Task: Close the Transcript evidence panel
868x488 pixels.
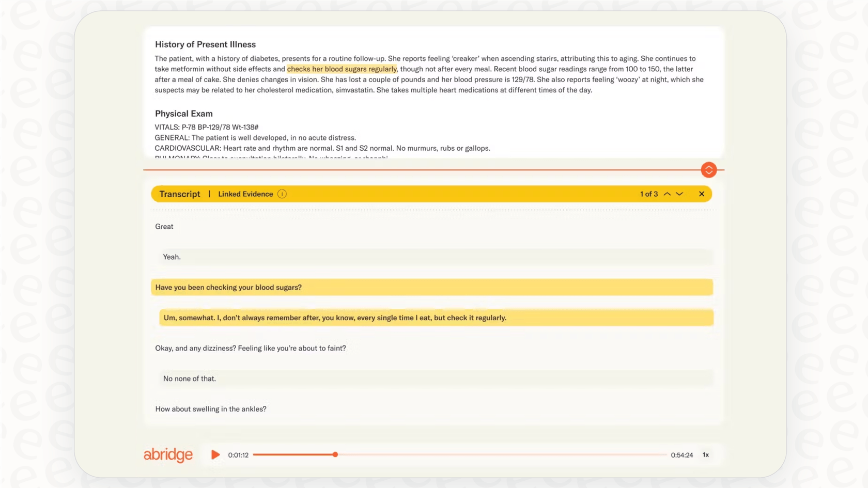Action: [702, 194]
